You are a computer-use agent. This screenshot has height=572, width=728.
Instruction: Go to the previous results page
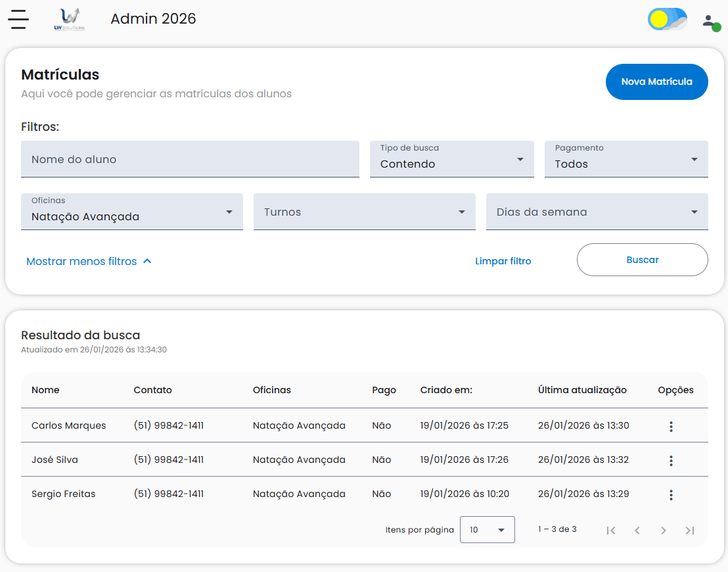pyautogui.click(x=637, y=531)
